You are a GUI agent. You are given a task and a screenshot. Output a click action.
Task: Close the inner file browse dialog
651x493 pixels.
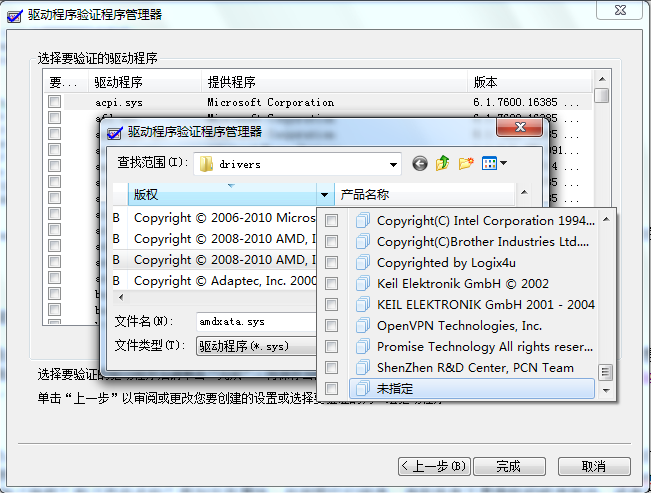click(x=519, y=127)
